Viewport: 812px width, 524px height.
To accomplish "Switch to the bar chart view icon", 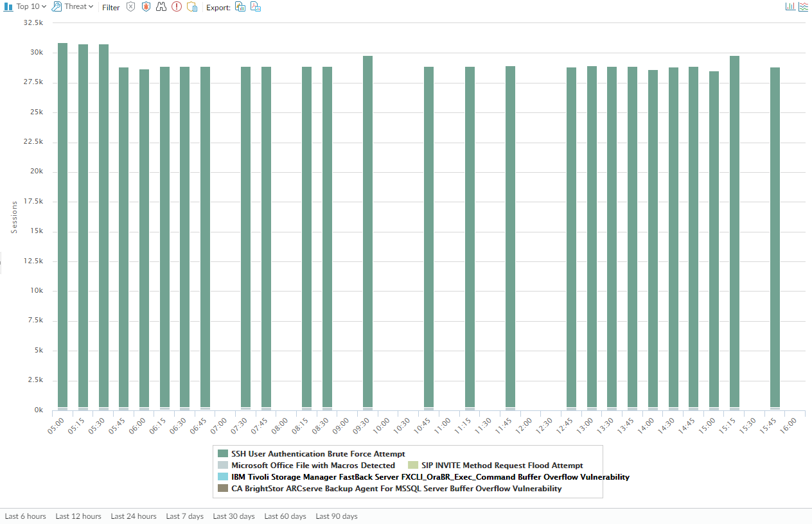I will click(790, 6).
